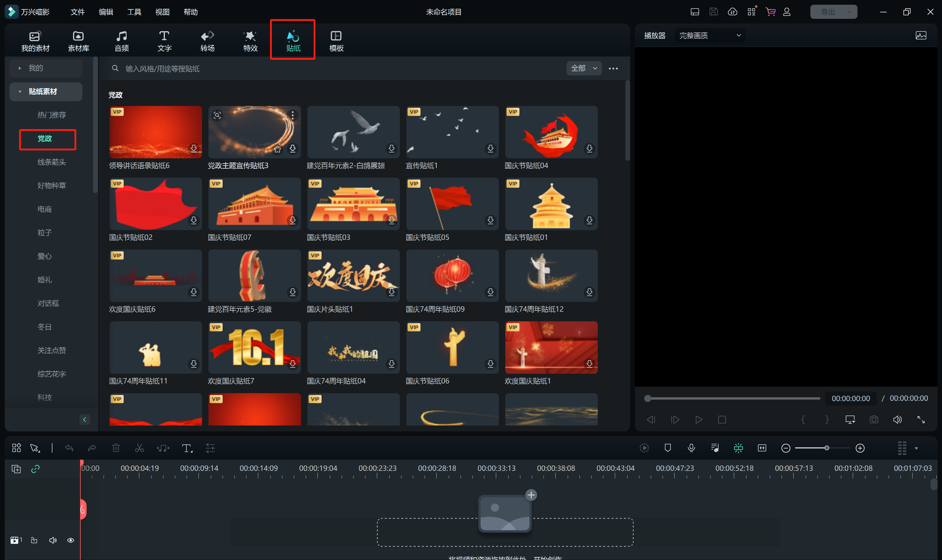Click the 导出 export button
Viewport: 942px width, 560px height.
[x=828, y=12]
